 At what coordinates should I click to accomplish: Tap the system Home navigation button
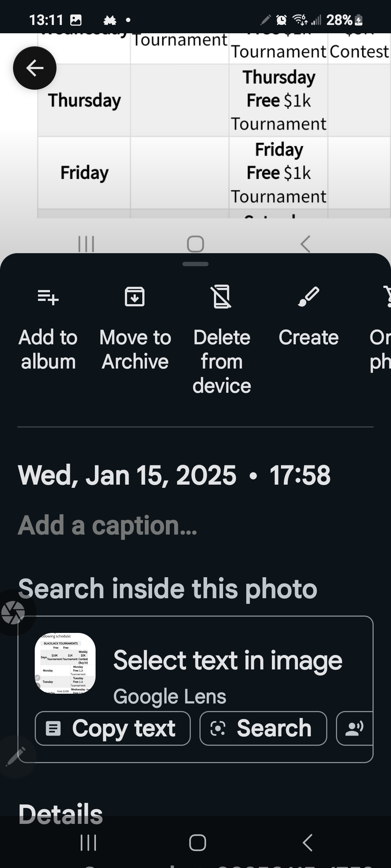[198, 843]
